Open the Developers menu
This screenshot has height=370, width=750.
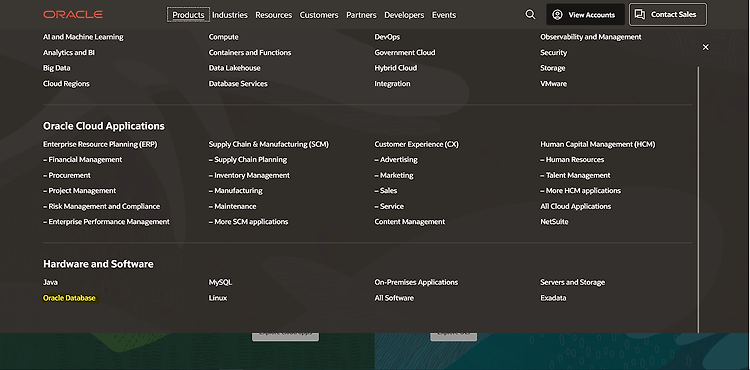click(404, 15)
